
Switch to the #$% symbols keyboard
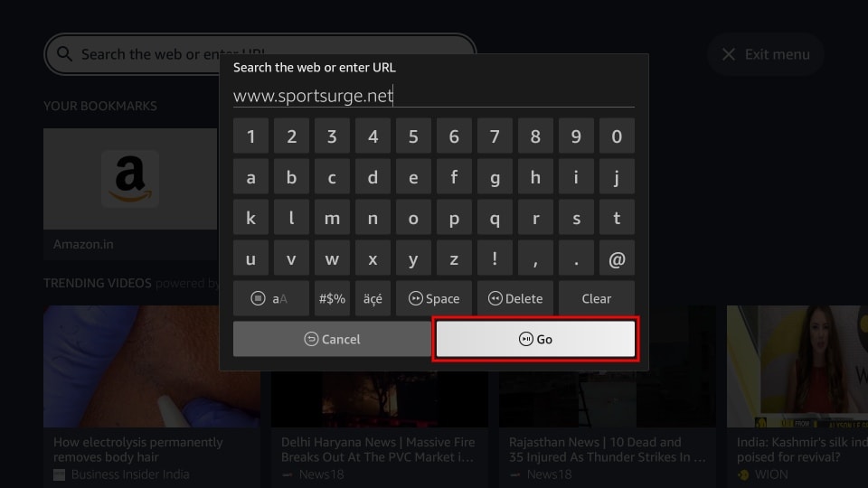[x=332, y=298]
